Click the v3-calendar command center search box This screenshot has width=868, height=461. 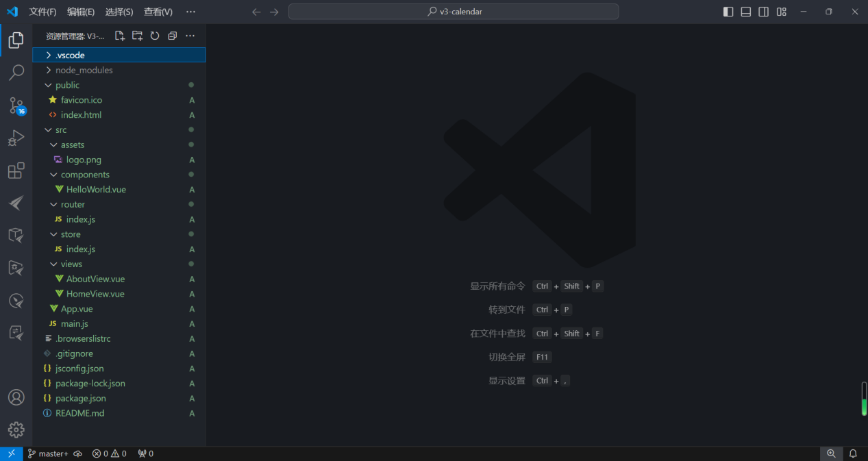[x=454, y=12]
